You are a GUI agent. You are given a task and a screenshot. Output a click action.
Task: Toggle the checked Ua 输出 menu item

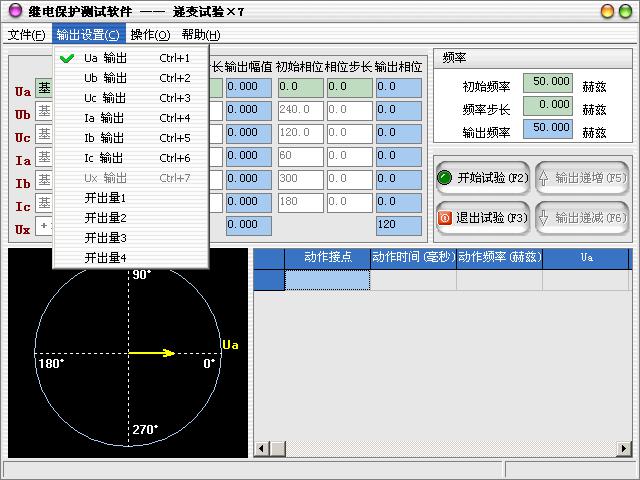click(105, 58)
